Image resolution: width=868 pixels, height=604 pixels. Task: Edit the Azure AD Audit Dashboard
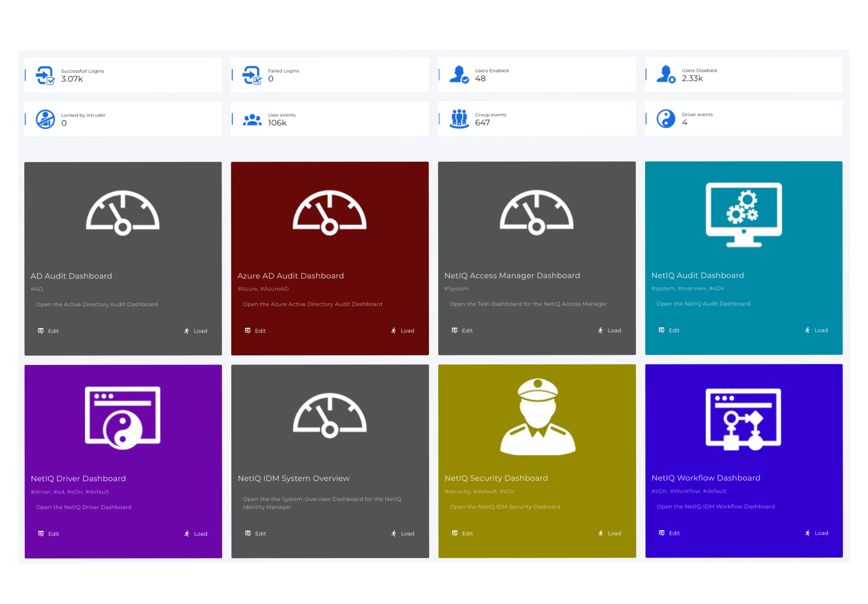pos(255,331)
